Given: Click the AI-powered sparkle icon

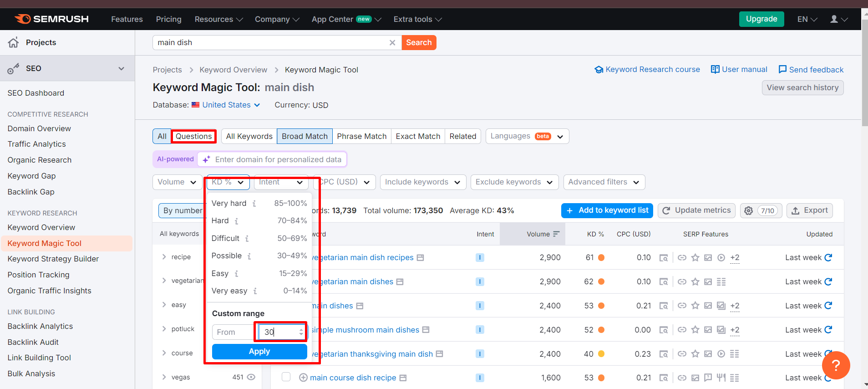Looking at the screenshot, I should [206, 159].
